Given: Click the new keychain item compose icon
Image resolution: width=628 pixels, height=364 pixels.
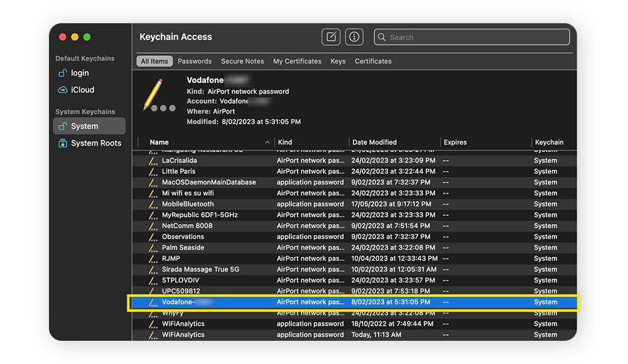Looking at the screenshot, I should [x=331, y=37].
